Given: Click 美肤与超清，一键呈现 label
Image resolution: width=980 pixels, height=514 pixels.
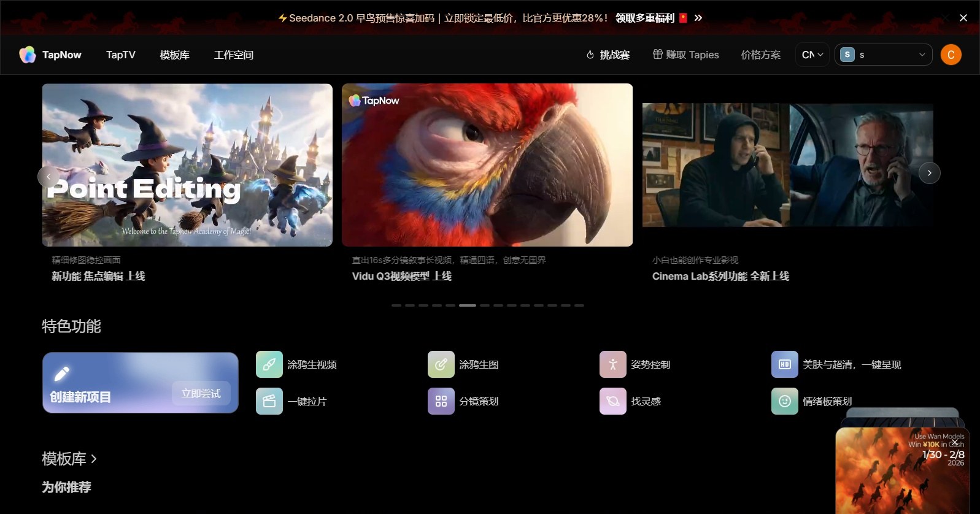Looking at the screenshot, I should tap(852, 364).
